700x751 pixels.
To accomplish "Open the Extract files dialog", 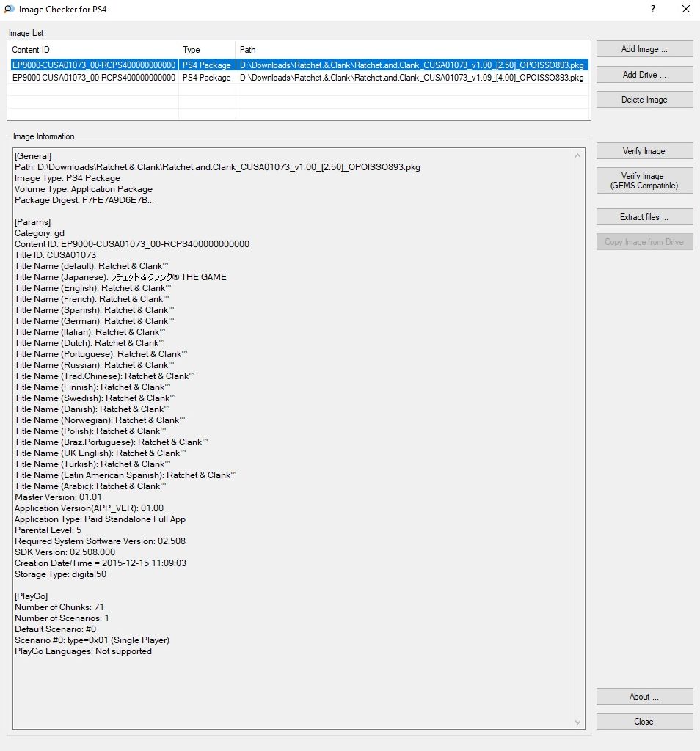I will 644,217.
